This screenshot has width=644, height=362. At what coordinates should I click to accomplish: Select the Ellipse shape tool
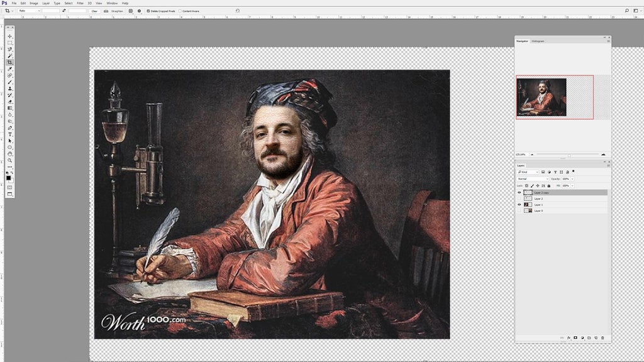tap(10, 147)
